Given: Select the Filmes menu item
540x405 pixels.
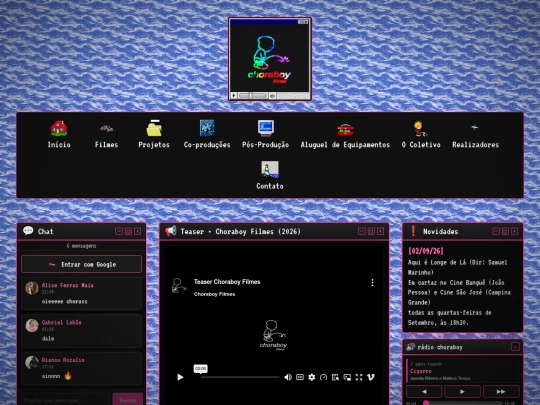Looking at the screenshot, I should tap(106, 145).
